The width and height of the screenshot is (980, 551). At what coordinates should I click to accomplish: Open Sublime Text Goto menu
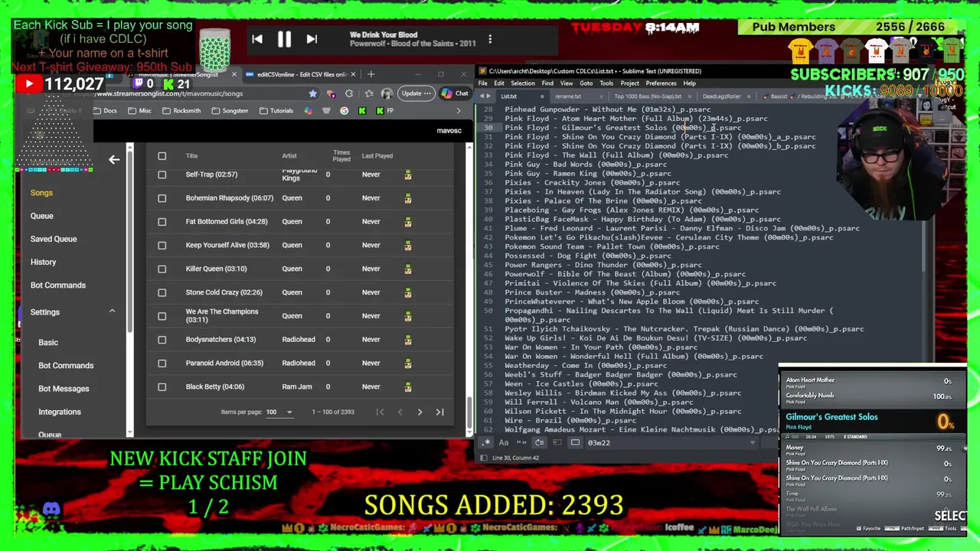[586, 83]
